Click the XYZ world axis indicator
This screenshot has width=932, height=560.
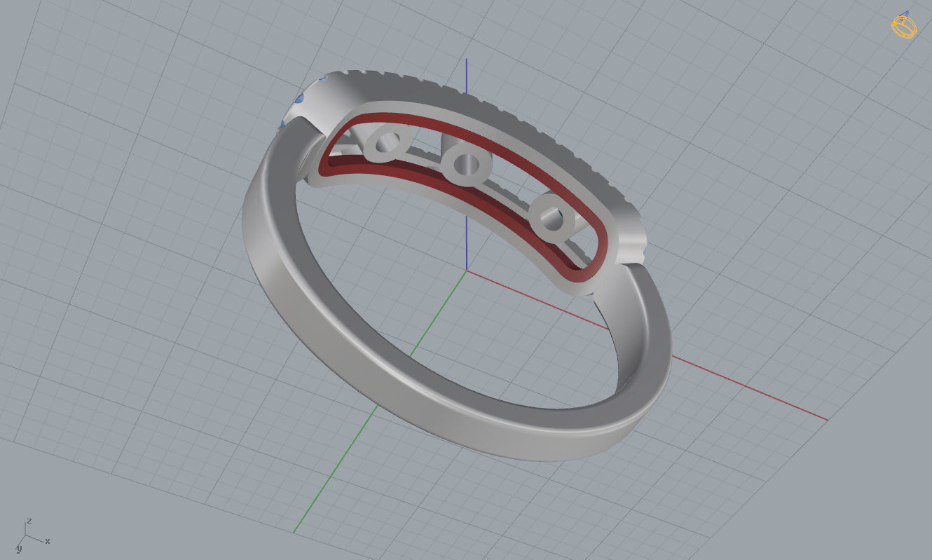pos(32,535)
